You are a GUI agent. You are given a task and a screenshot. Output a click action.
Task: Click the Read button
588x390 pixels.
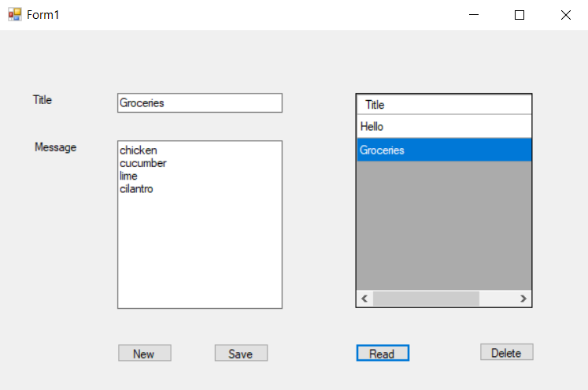(383, 353)
